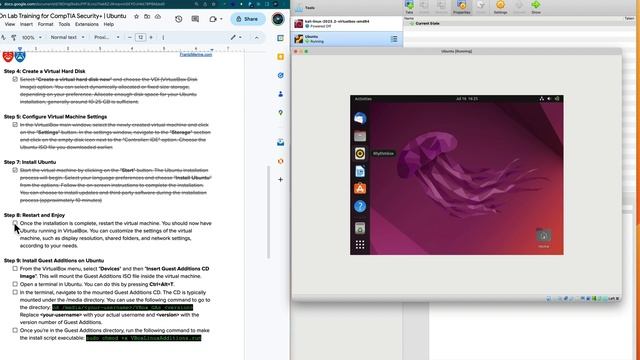The height and width of the screenshot is (360, 640).
Task: Click the font size input field
Action: 140,37
